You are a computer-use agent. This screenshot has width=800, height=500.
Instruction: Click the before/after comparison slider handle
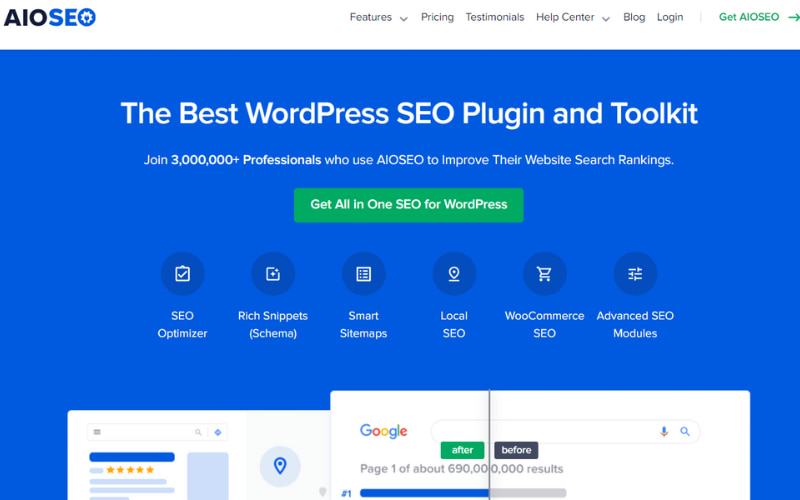[490, 445]
